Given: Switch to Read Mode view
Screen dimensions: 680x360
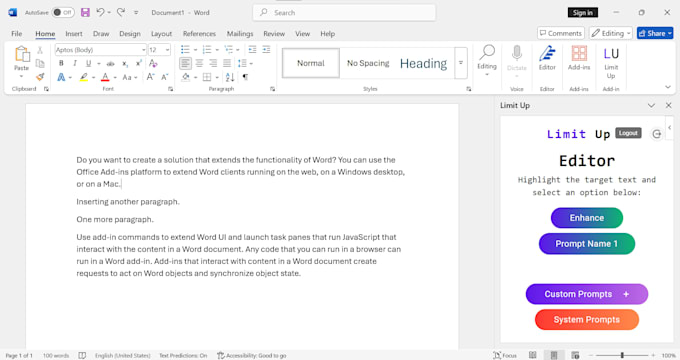Looking at the screenshot, I should pyautogui.click(x=533, y=355).
